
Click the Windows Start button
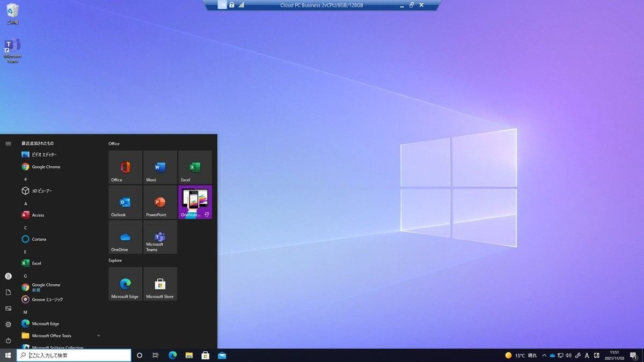tap(8, 355)
